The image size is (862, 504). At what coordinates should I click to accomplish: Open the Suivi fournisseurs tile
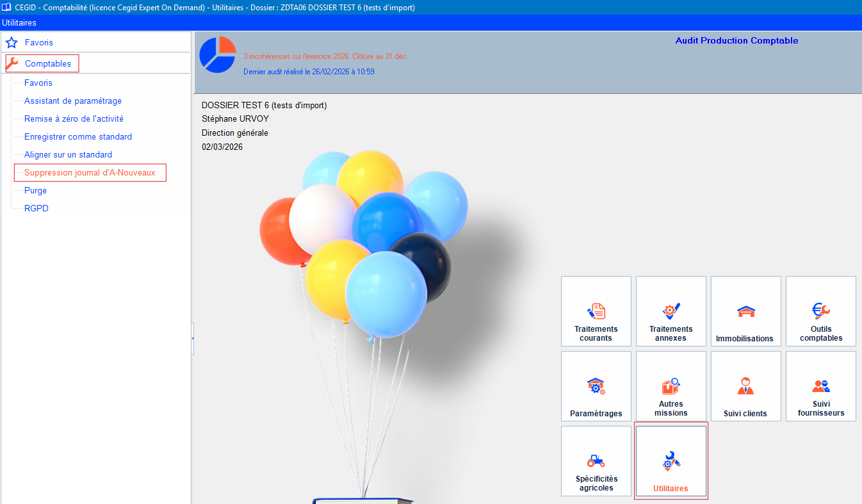[x=820, y=386]
